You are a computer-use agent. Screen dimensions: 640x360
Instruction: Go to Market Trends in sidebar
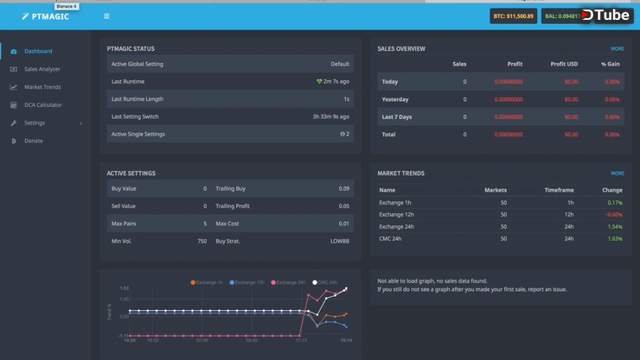(x=42, y=87)
